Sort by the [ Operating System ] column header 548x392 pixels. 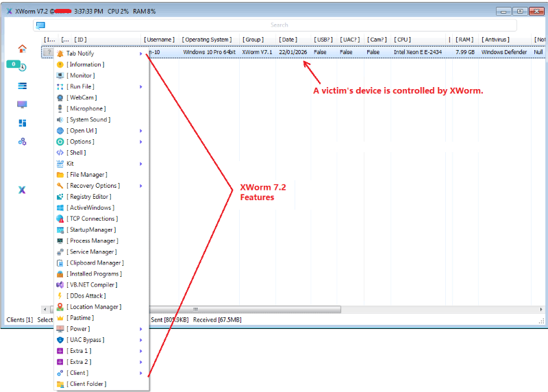(x=207, y=40)
